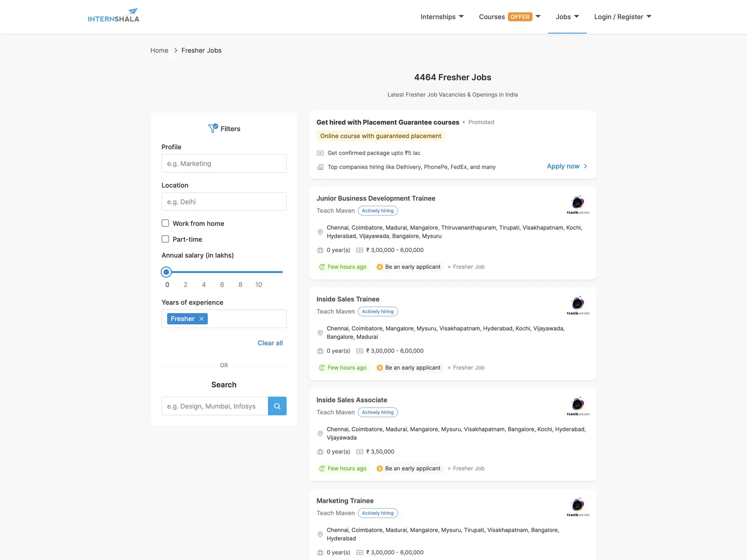Remove the Fresher experience tag

click(x=202, y=319)
